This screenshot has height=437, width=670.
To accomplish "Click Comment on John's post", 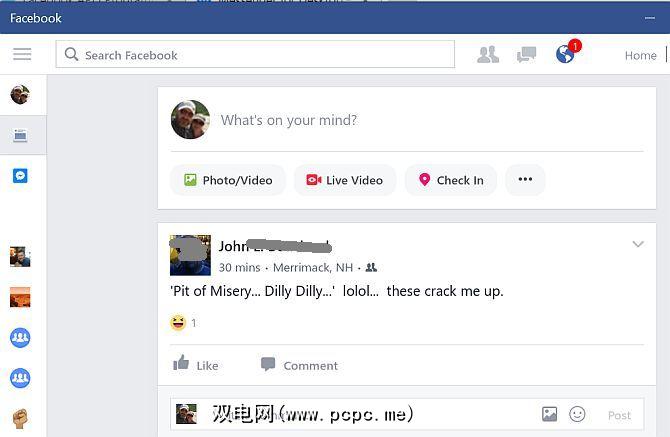I will pyautogui.click(x=299, y=365).
